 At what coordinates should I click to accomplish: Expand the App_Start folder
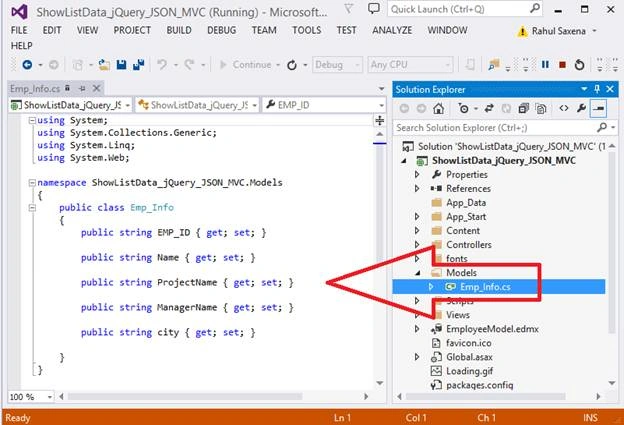tap(417, 216)
